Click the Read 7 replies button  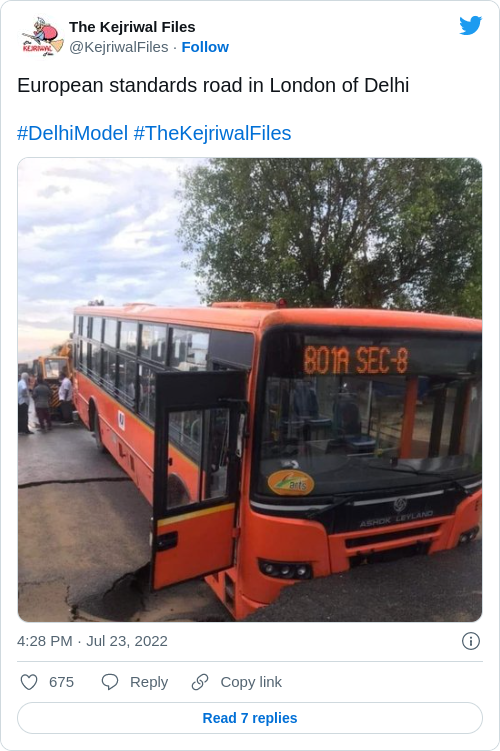pyautogui.click(x=250, y=718)
